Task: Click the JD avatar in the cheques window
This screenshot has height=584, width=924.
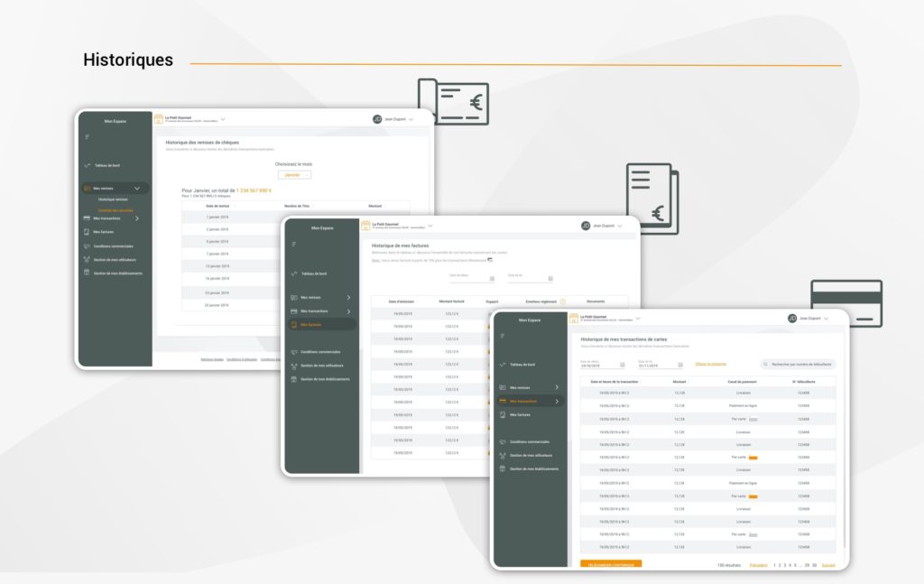Action: [x=377, y=119]
